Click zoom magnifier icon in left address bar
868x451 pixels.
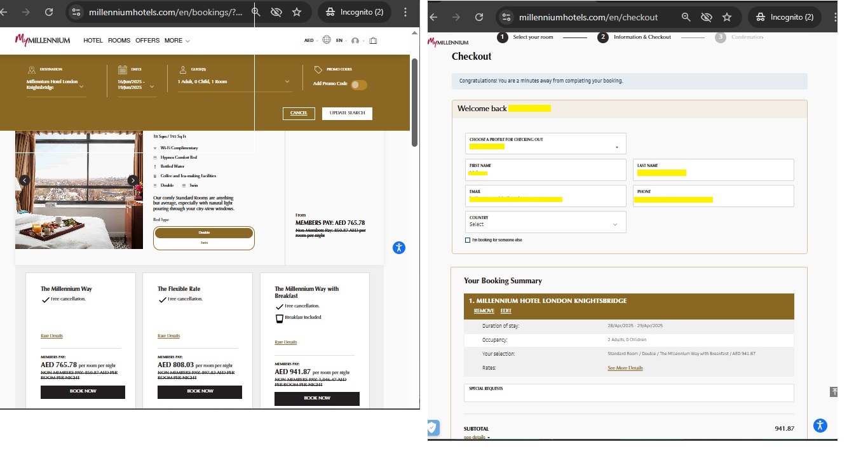(x=255, y=12)
